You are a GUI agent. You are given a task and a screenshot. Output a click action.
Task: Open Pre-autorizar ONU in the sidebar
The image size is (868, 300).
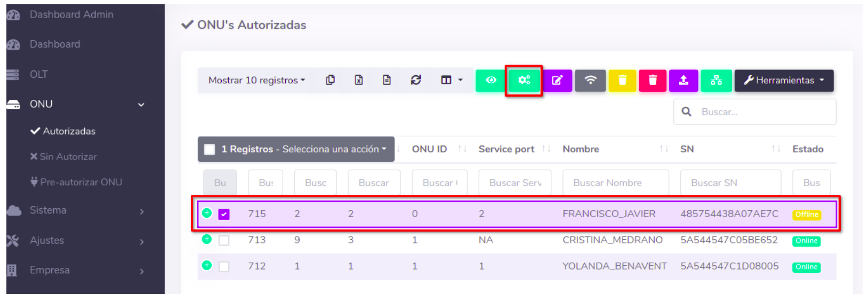pos(81,182)
